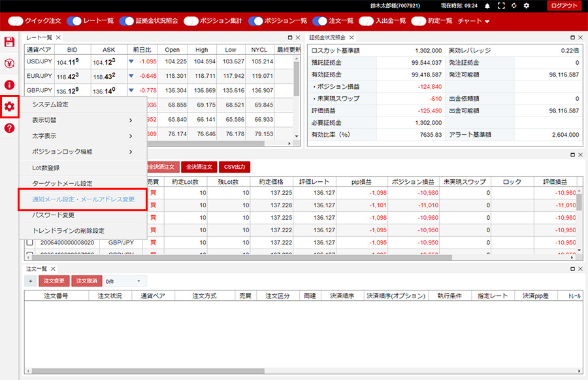Click the right arrow of the order list scrollbar
This screenshot has height=380, width=588.
click(x=580, y=371)
